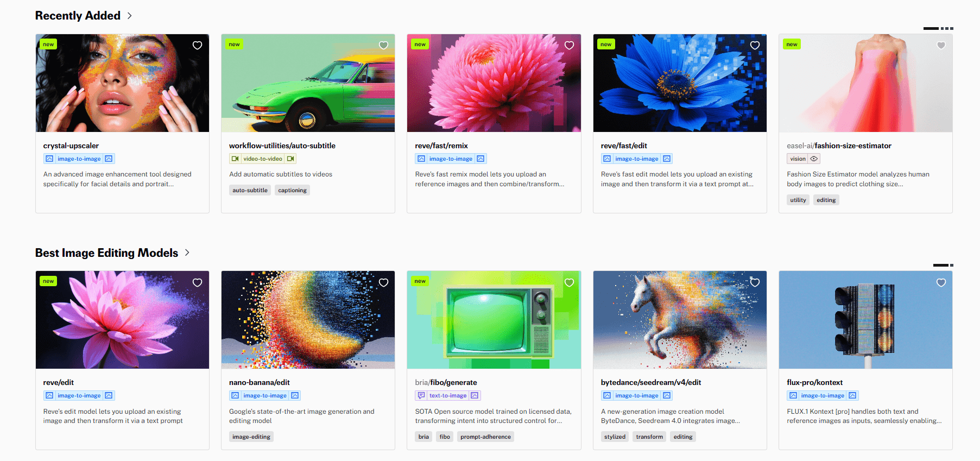This screenshot has width=980, height=461.
Task: Open the Recently Added heading
Action: [78, 16]
